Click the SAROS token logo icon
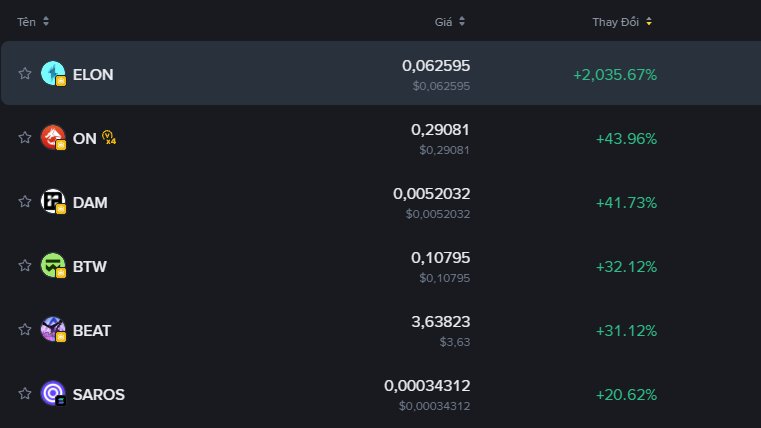Image resolution: width=761 pixels, height=428 pixels. (x=53, y=394)
